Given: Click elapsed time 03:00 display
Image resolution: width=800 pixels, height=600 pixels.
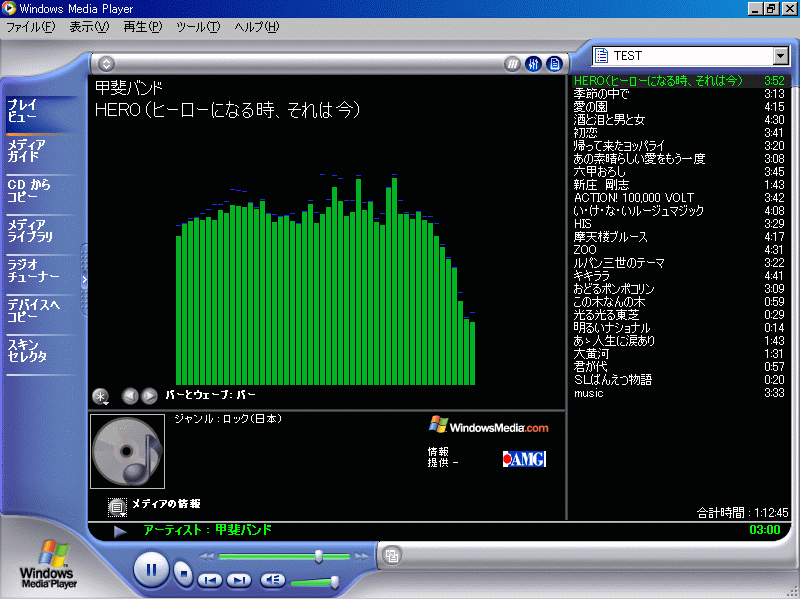Looking at the screenshot, I should 764,530.
